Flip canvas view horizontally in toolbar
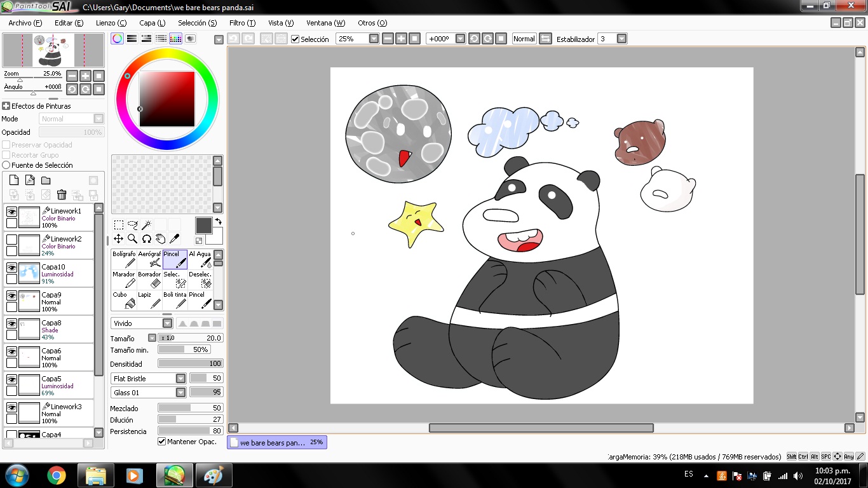868x488 pixels. (x=545, y=39)
